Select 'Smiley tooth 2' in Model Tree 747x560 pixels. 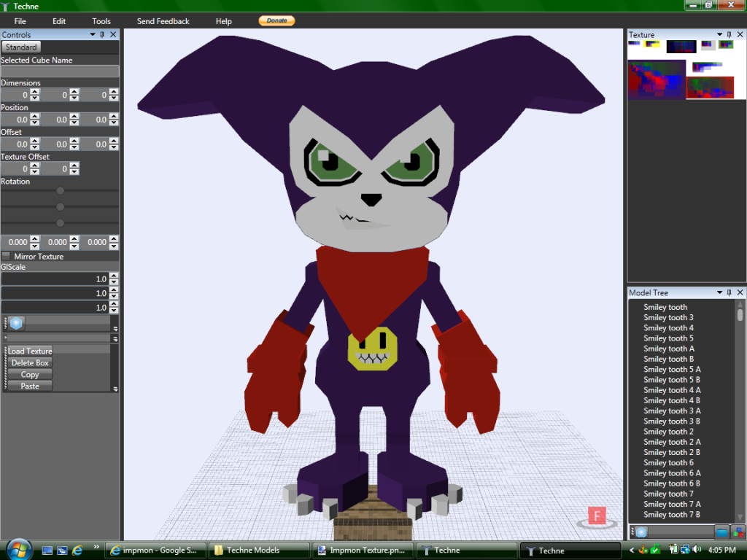tap(668, 432)
